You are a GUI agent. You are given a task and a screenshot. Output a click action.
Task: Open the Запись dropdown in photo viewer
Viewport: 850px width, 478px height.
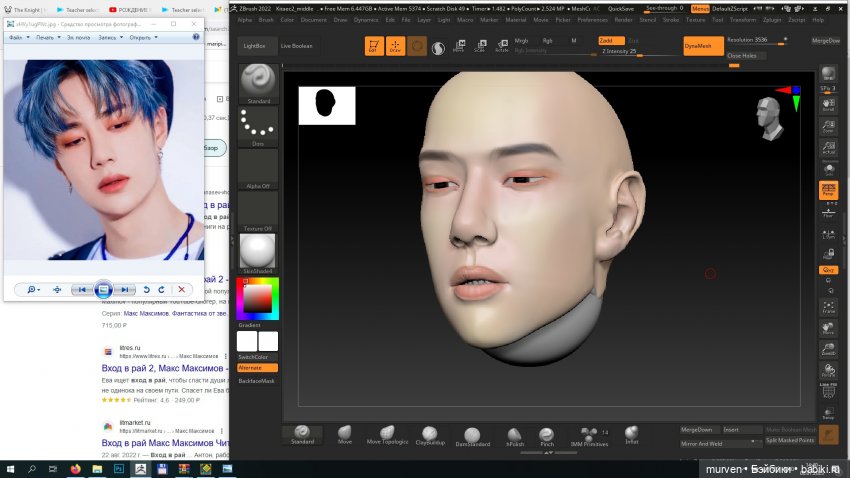111,37
